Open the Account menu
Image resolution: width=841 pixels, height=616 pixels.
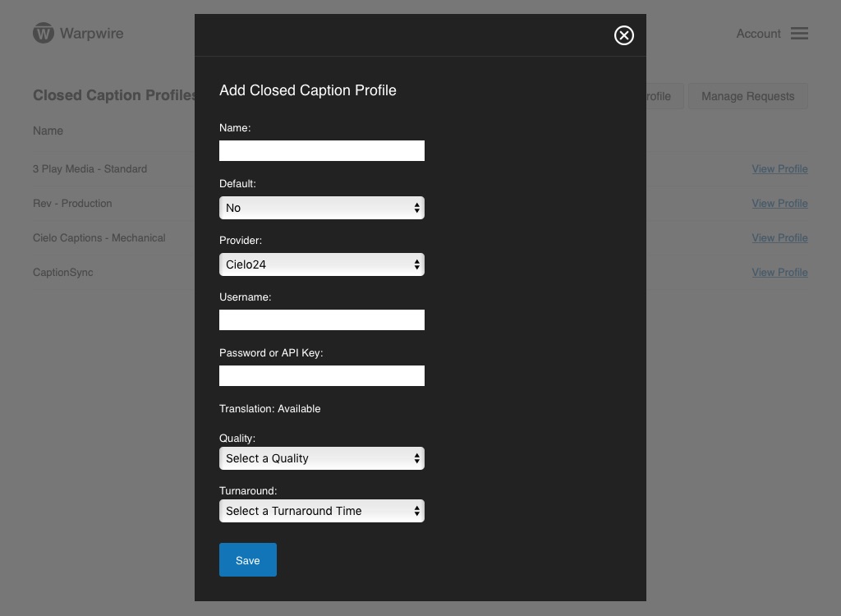758,34
